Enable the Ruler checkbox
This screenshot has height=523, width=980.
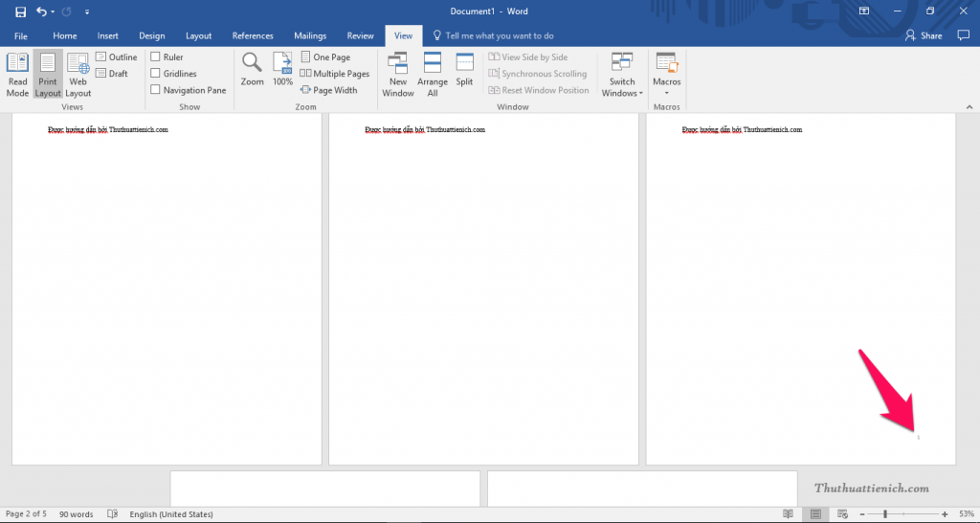coord(156,57)
